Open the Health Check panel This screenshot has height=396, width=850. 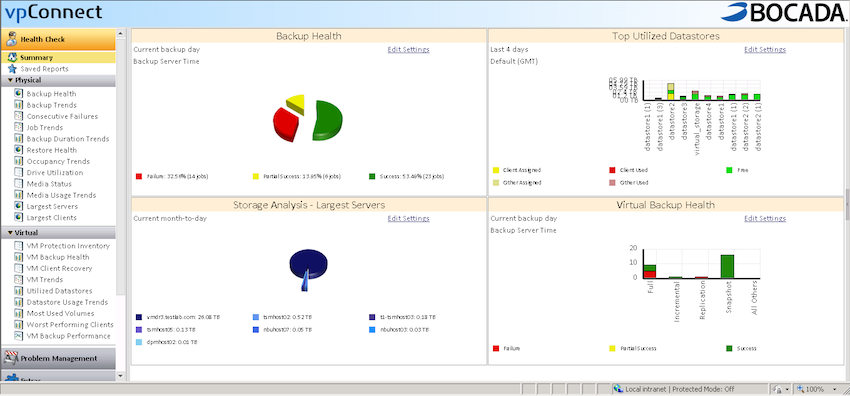tap(58, 39)
